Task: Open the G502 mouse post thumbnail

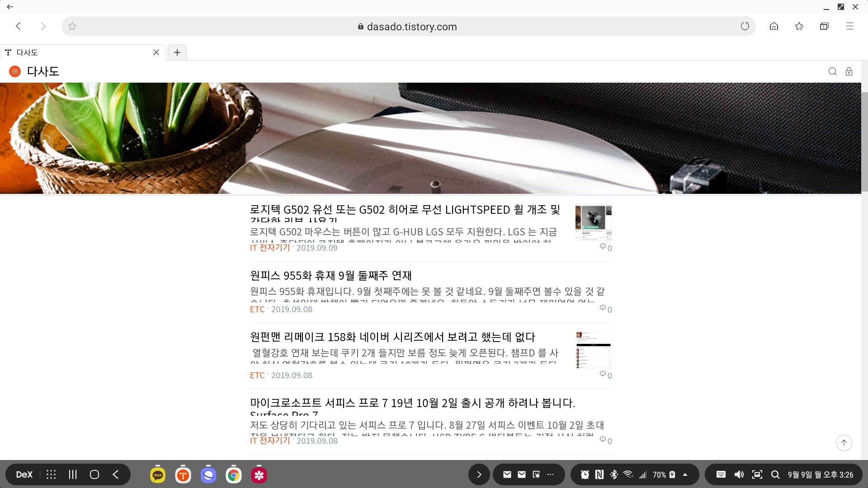Action: tap(593, 223)
